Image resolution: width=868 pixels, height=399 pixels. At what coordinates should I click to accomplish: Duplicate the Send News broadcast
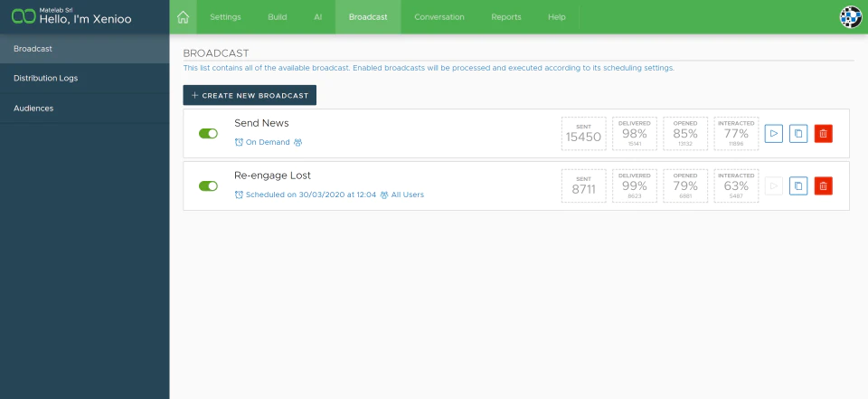pos(798,134)
